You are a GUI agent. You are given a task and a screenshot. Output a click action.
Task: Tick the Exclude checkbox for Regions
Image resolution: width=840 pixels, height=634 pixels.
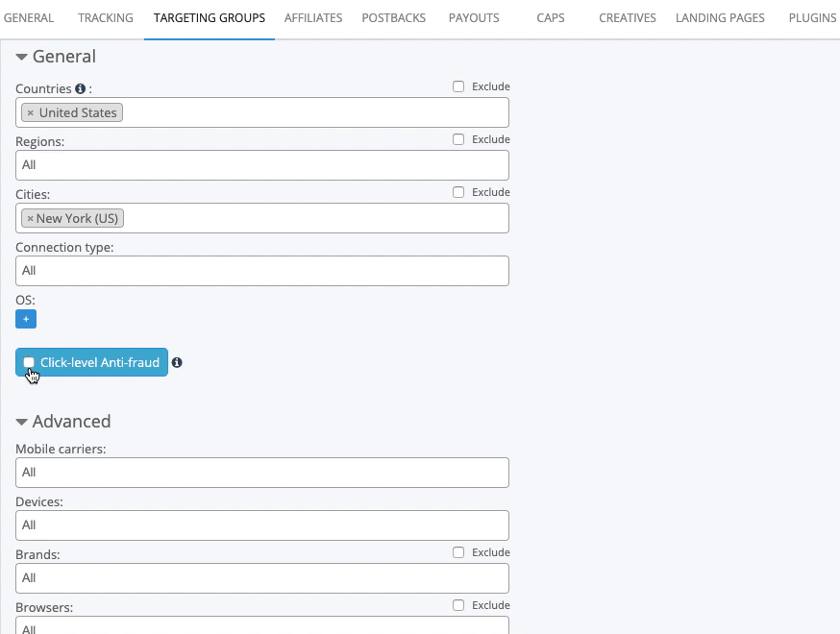(458, 139)
